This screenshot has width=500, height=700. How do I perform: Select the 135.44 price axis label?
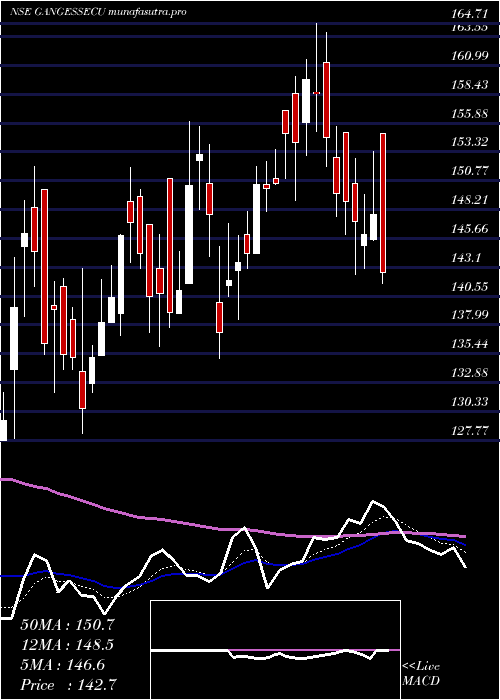(x=469, y=344)
